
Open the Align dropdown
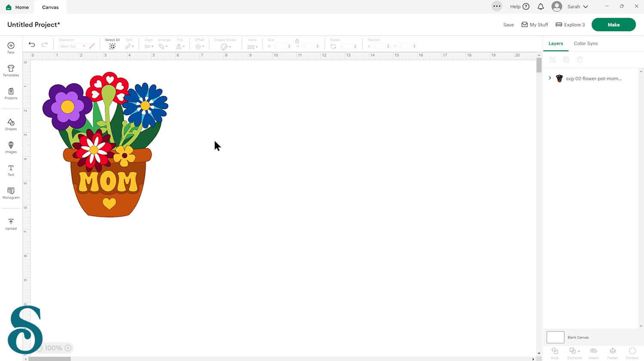pos(149,46)
